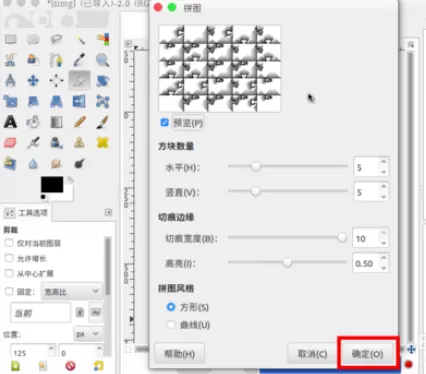Select the Eraser tool
The width and height of the screenshot is (426, 374).
(10, 143)
